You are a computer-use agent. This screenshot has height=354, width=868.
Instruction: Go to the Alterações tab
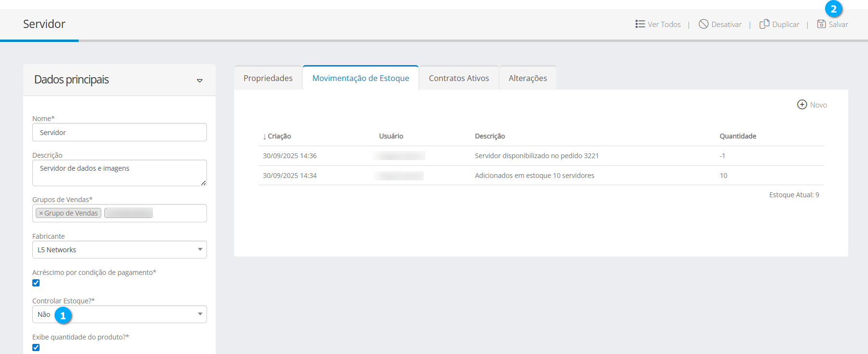[x=527, y=78]
